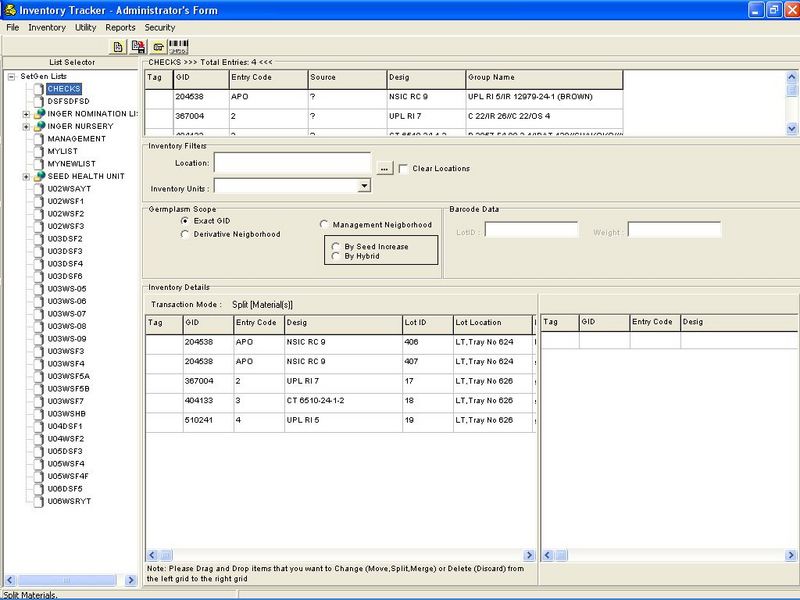This screenshot has width=800, height=600.
Task: Click the CHECKS list document icon
Action: coord(39,89)
